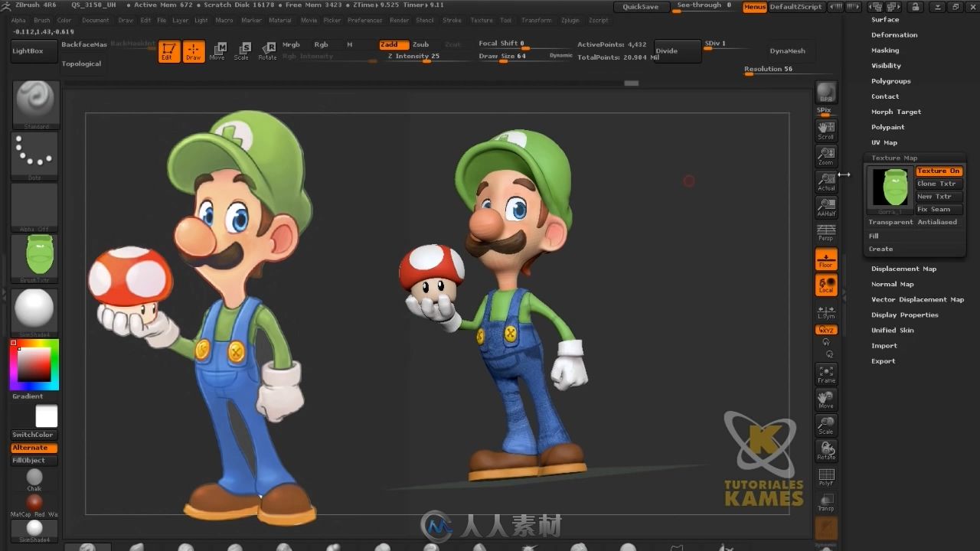The width and height of the screenshot is (980, 551).
Task: Open the Standard brush thumbnail
Action: 35,105
